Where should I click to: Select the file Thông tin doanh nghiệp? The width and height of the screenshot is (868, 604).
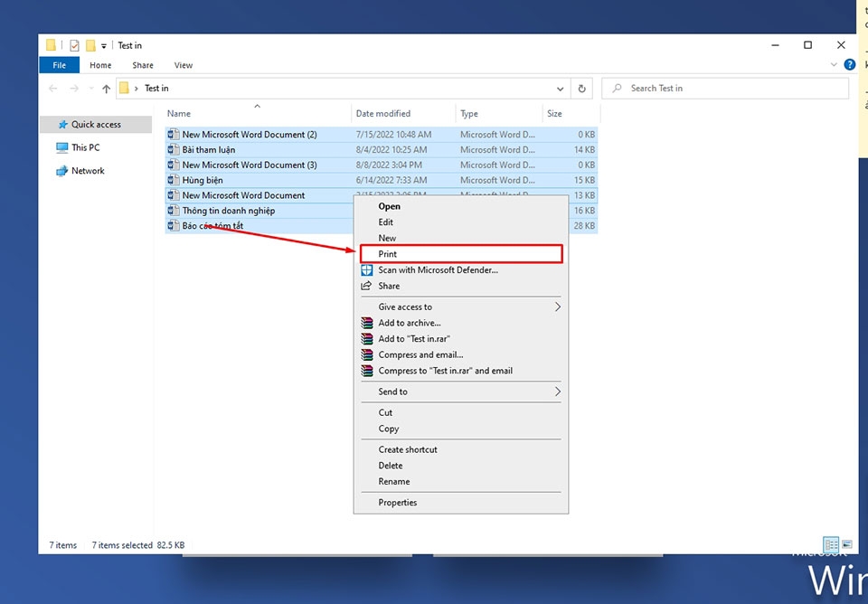point(229,211)
